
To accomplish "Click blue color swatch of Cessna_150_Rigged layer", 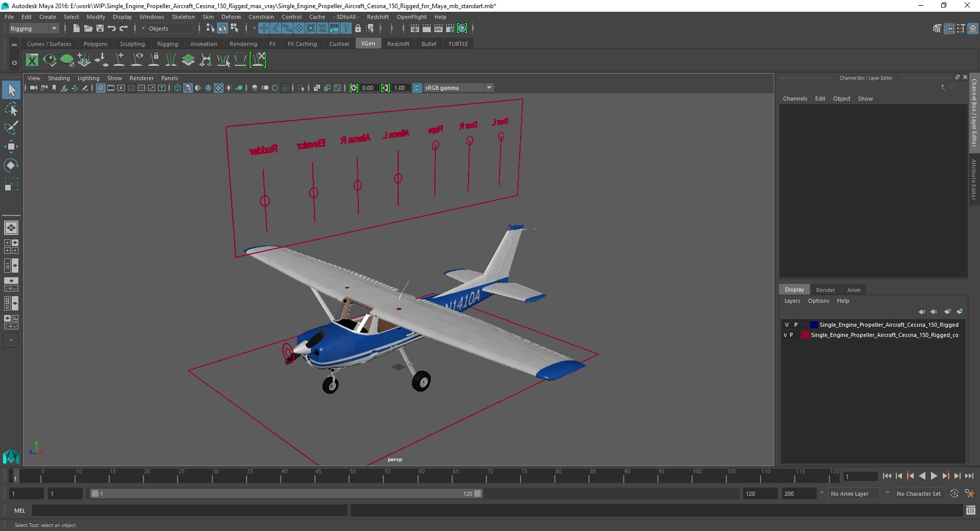I will 814,325.
